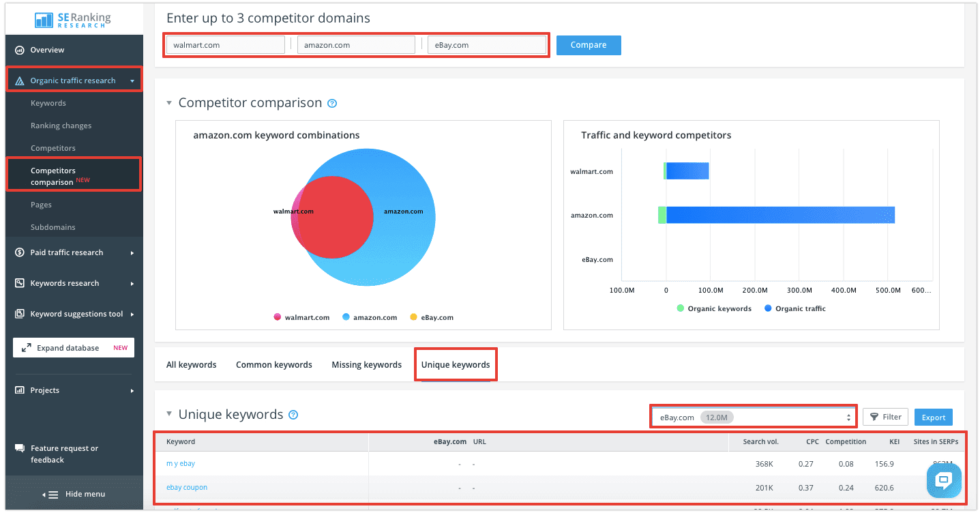Click the Projects chart icon
The width and height of the screenshot is (980, 513).
point(20,390)
